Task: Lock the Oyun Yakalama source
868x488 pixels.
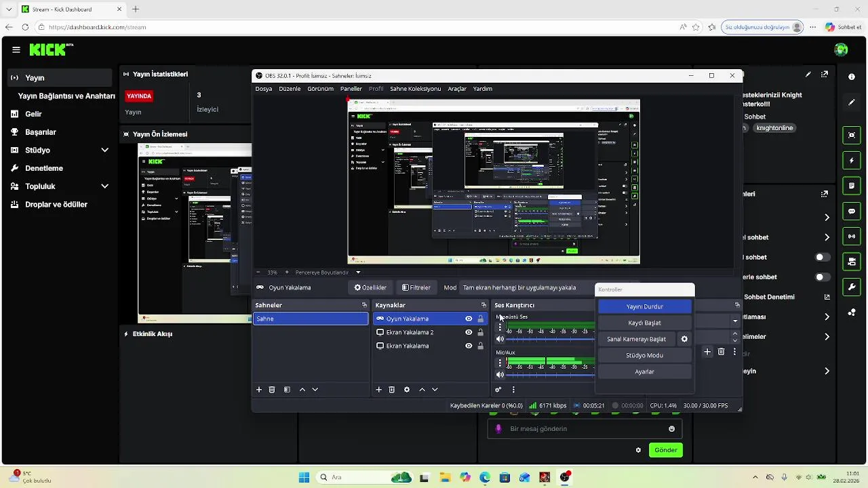Action: coord(480,319)
